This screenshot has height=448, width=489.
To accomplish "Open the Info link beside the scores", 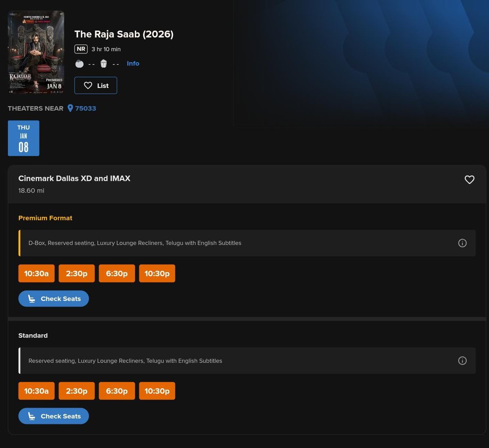I will 133,64.
